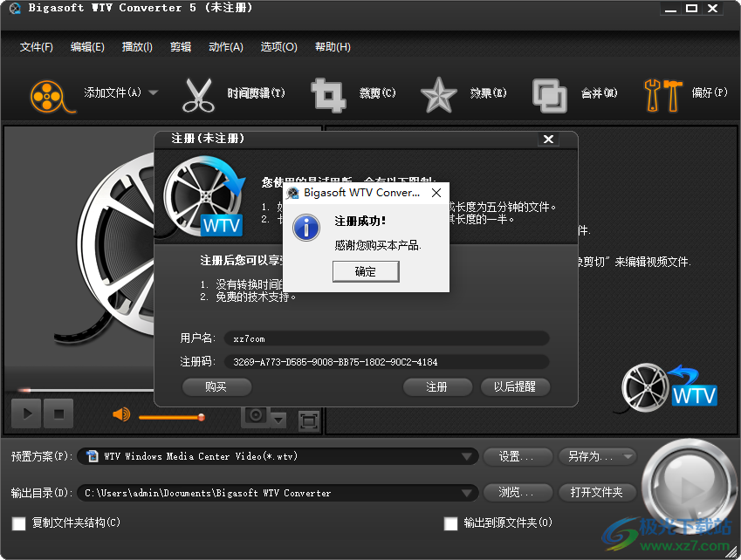The width and height of the screenshot is (741, 560).
Task: Click the 购买 button
Action: (216, 386)
